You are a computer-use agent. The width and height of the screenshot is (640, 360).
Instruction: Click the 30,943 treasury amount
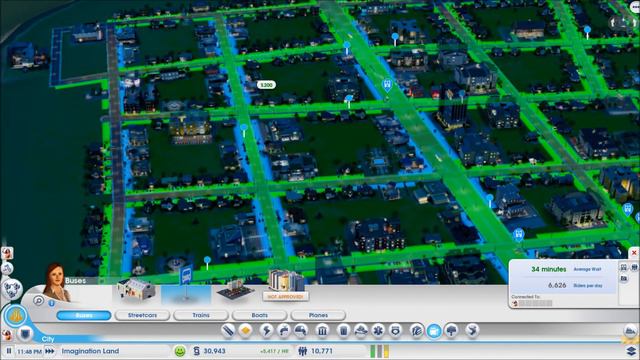pyautogui.click(x=215, y=351)
